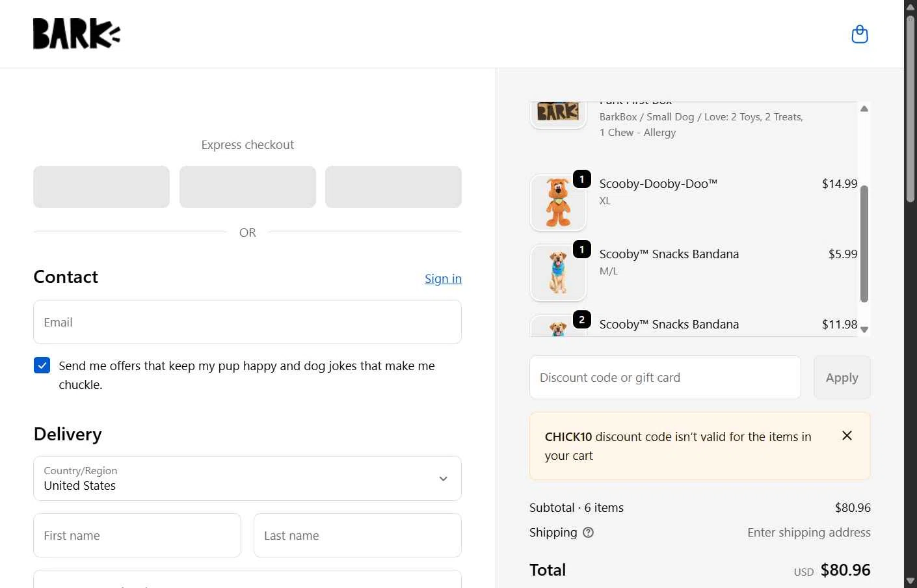
Task: Click the cart list scroll down arrow
Action: [x=864, y=330]
